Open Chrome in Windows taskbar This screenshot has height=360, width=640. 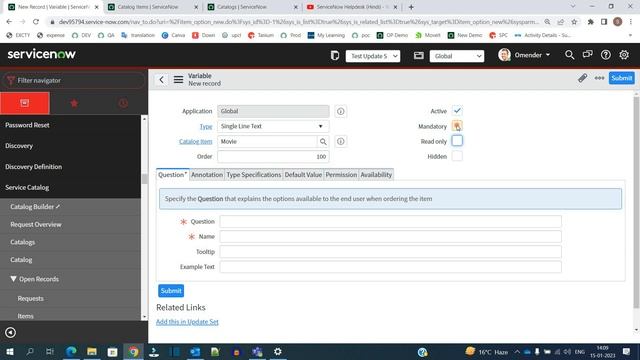(133, 351)
